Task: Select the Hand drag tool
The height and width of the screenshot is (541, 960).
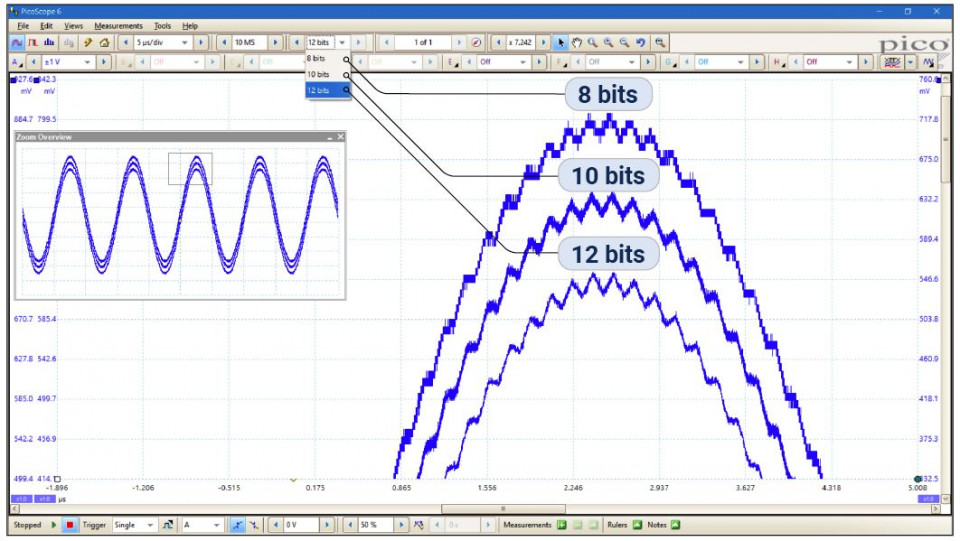Action: 577,43
